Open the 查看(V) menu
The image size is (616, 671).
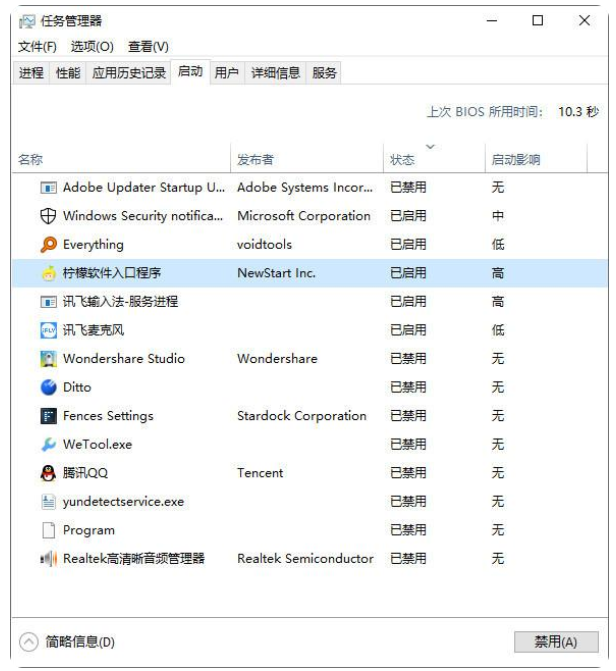[x=148, y=46]
